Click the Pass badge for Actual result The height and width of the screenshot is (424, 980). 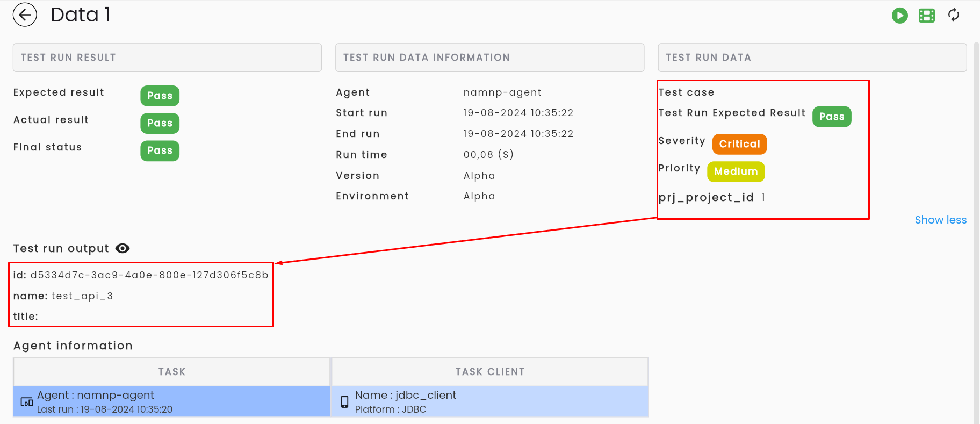click(x=160, y=123)
